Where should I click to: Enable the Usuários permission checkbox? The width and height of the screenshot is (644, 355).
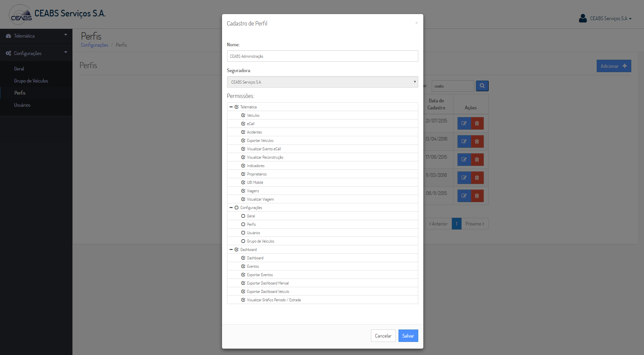coord(243,233)
